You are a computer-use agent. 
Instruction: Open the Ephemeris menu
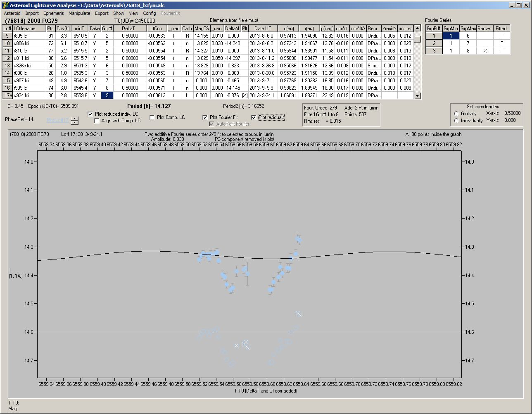[54, 13]
